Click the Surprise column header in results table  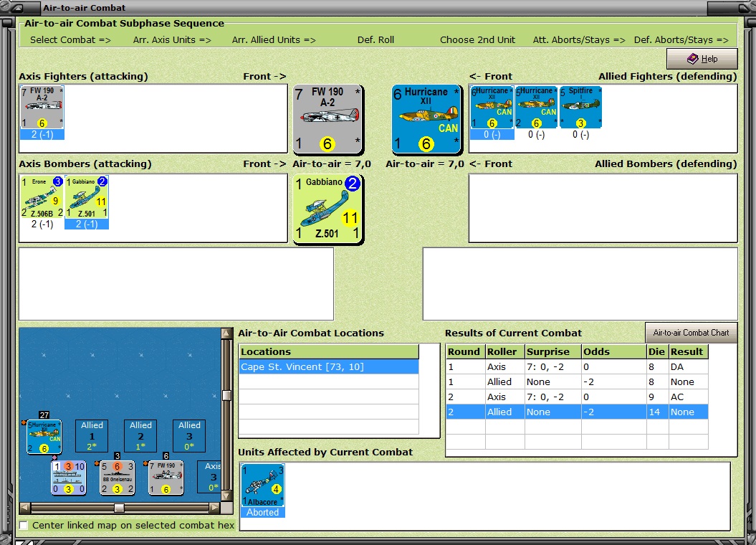(x=553, y=351)
